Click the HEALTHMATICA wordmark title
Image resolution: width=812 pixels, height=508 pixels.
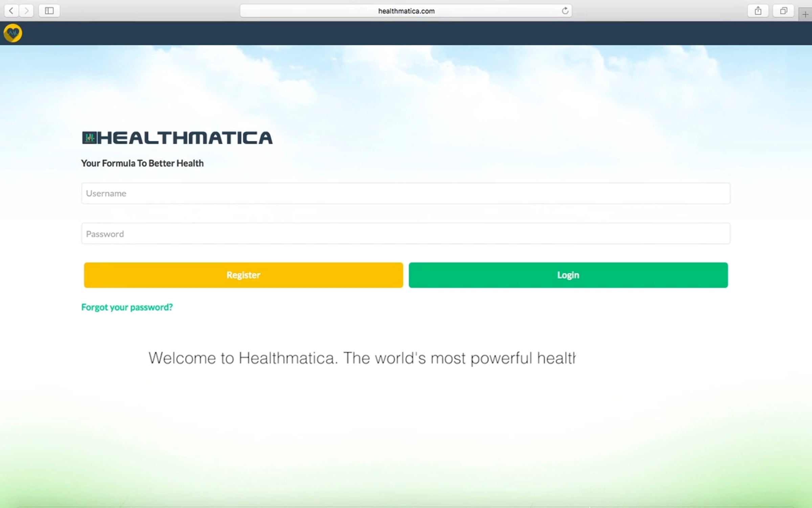click(x=185, y=138)
